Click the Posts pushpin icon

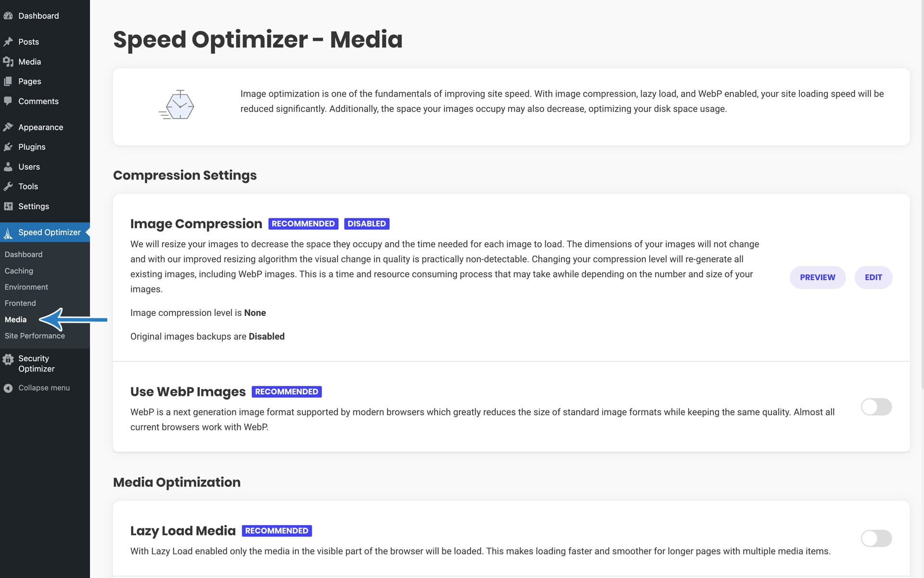click(8, 42)
